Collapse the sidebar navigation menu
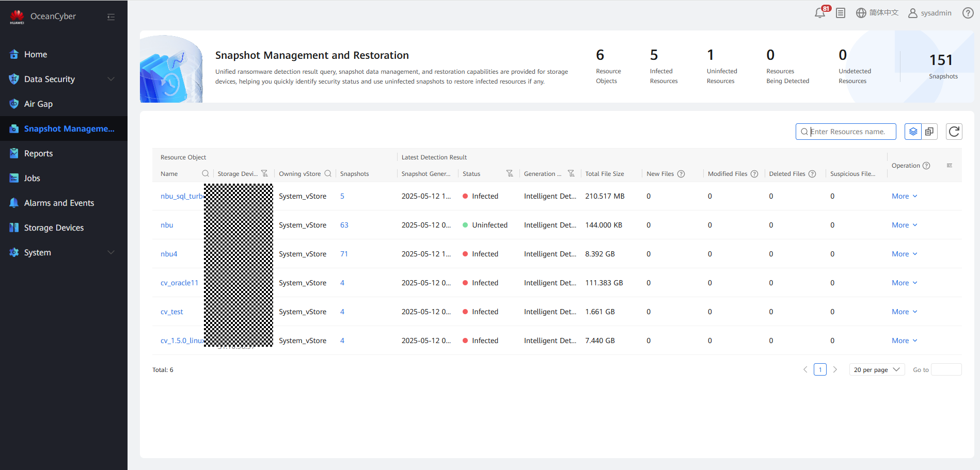 coord(111,17)
